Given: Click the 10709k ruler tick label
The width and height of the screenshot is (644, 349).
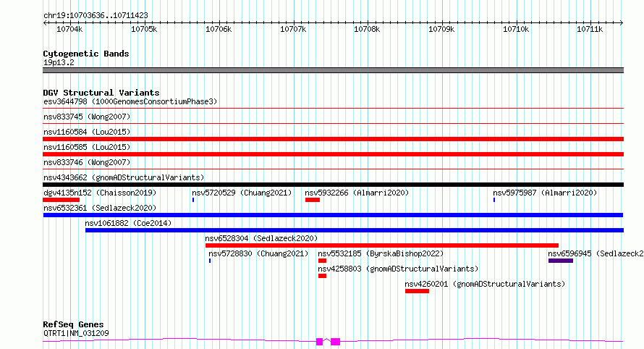Looking at the screenshot, I should tap(441, 29).
